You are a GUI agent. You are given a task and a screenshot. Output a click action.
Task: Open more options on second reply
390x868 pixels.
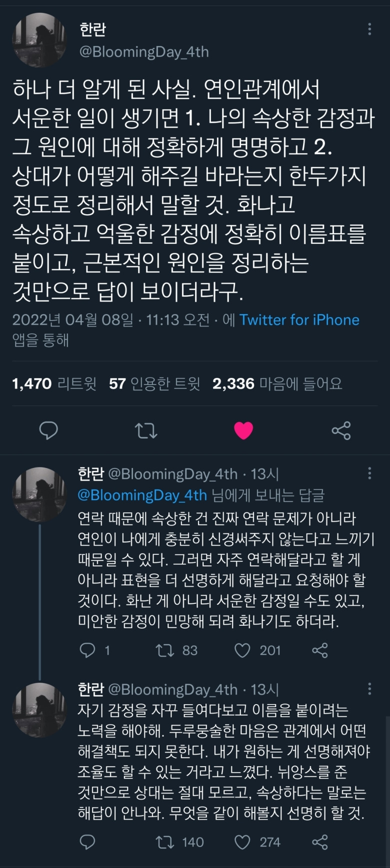(369, 689)
